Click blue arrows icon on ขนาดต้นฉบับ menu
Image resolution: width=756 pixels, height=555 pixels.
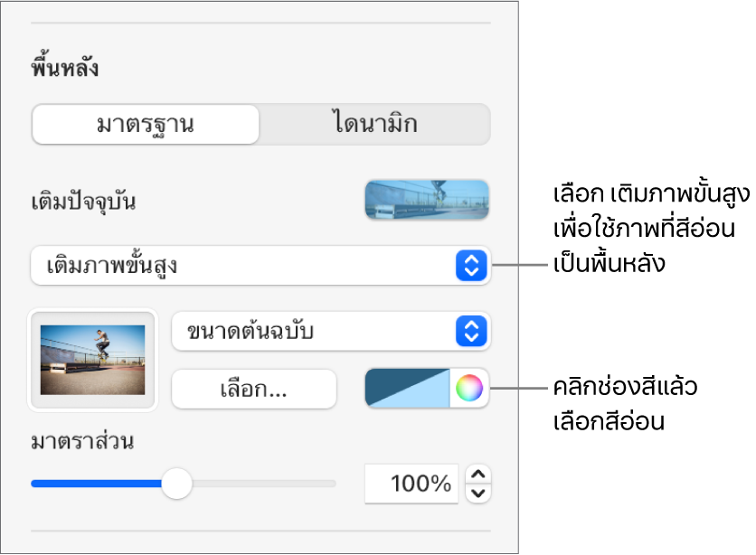469,332
